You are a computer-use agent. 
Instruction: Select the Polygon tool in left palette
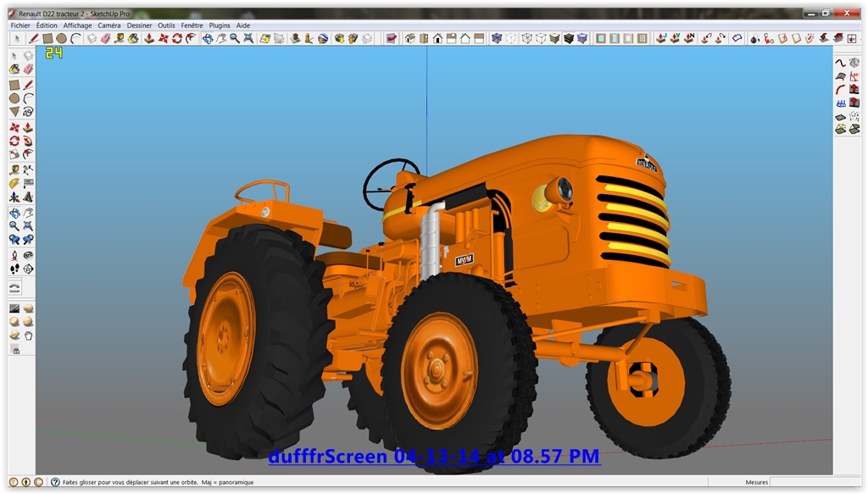(14, 112)
